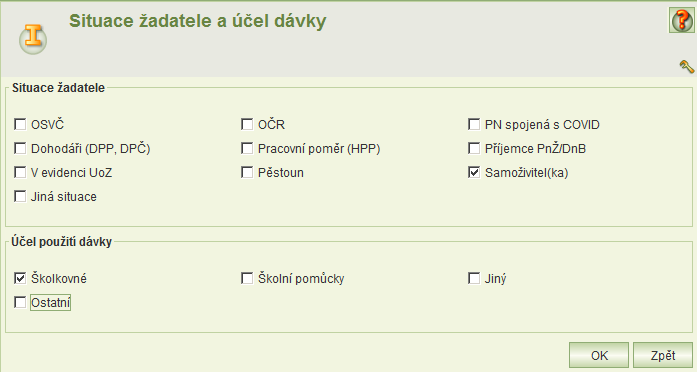697x372 pixels.
Task: Click the wrench settings icon
Action: coord(686,67)
